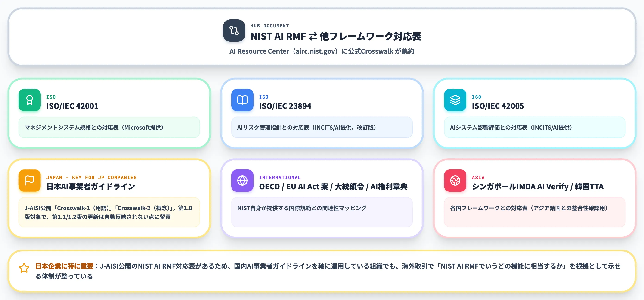Click the HUB DOCUMENT label

coord(270,25)
